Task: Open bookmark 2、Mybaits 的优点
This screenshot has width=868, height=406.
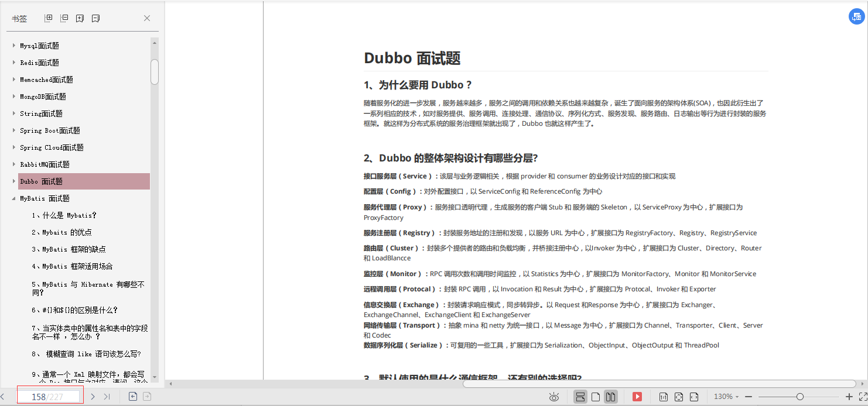Action: [61, 232]
